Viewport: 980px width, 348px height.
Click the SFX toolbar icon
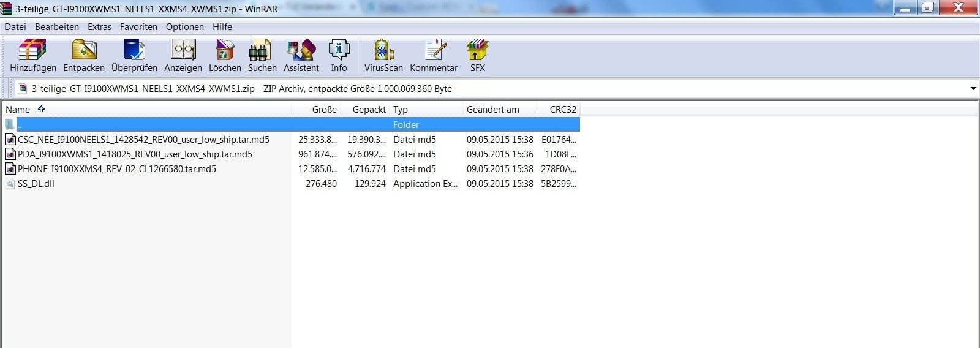(x=477, y=50)
